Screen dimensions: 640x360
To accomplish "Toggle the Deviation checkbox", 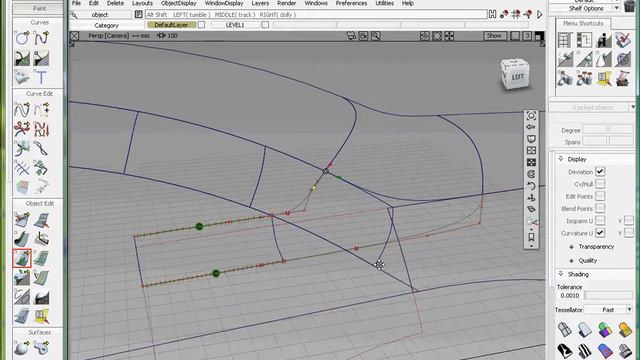I will [x=600, y=172].
